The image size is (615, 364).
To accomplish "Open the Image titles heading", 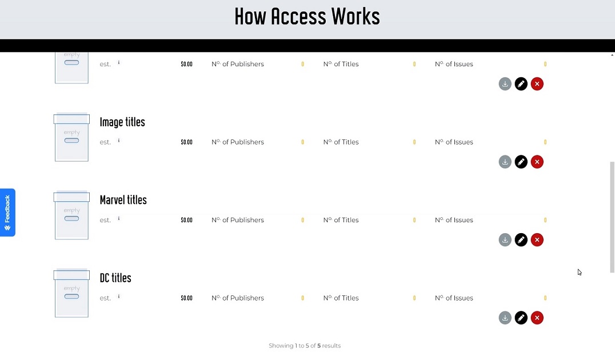I will [122, 122].
